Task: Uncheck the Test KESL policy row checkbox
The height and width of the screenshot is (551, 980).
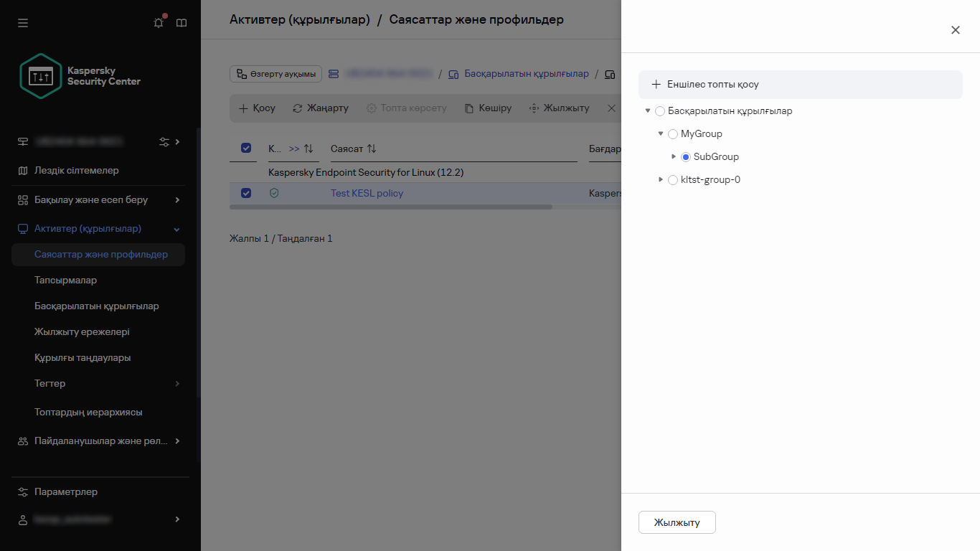Action: point(246,193)
